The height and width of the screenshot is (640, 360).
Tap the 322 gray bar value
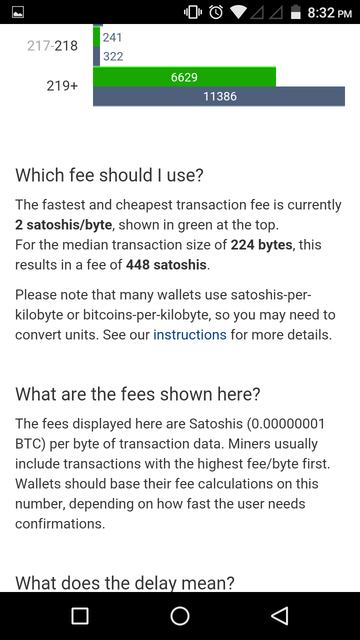(x=113, y=56)
